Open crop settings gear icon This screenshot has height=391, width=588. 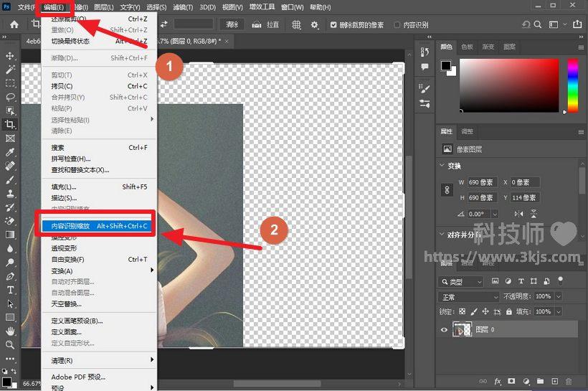(x=314, y=25)
